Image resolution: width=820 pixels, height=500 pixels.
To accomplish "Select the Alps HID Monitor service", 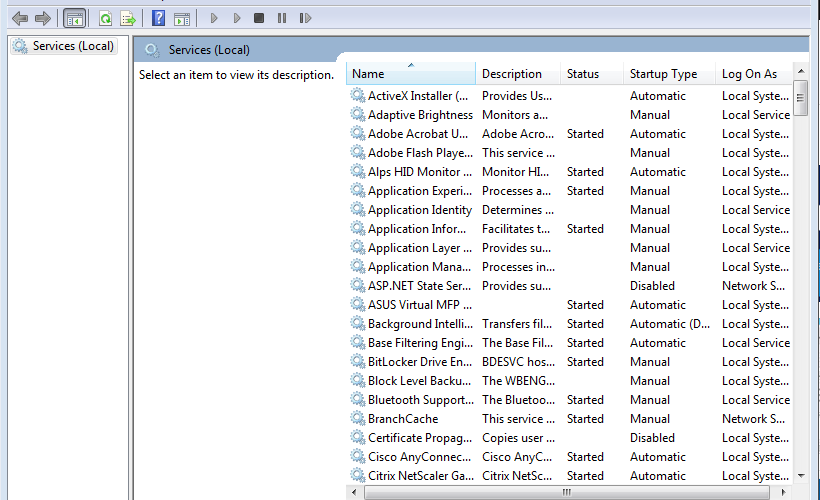I will 419,172.
